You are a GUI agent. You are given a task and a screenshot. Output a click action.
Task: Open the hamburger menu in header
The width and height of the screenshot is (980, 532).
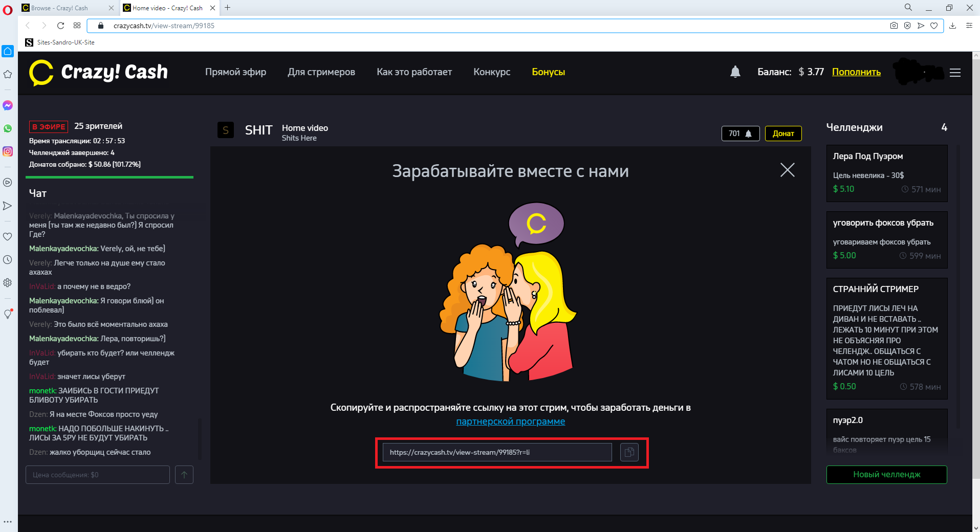click(955, 73)
